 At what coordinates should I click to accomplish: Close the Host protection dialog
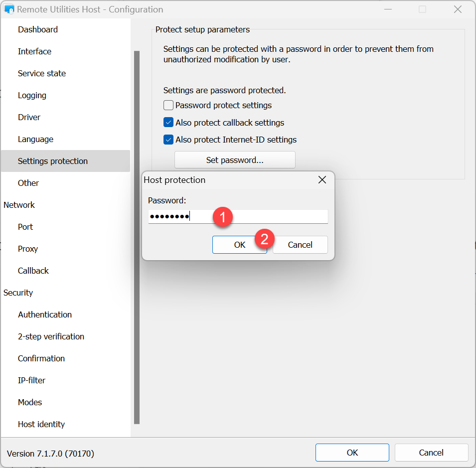pyautogui.click(x=322, y=180)
